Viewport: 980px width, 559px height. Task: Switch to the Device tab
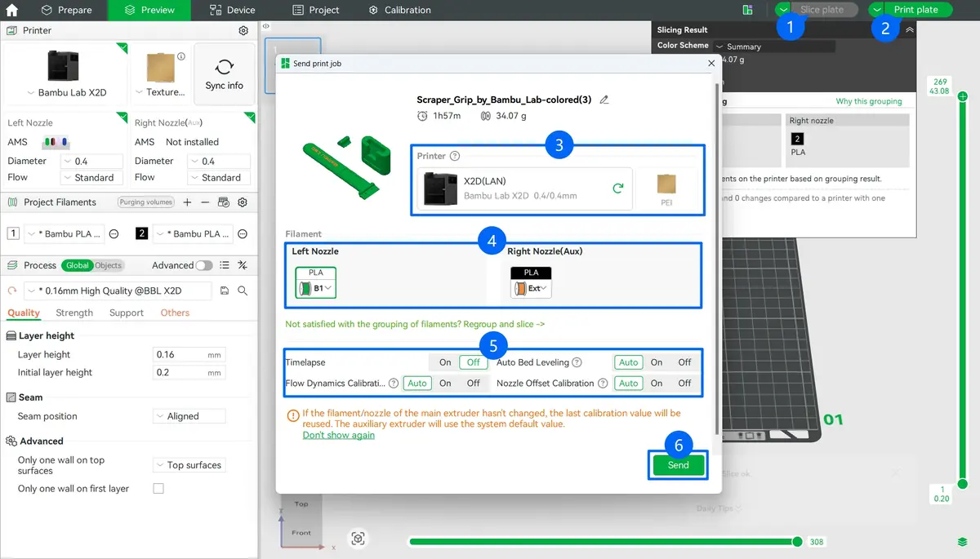(232, 10)
